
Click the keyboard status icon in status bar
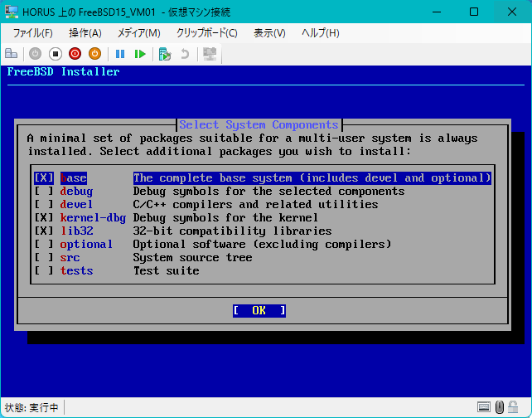(484, 406)
